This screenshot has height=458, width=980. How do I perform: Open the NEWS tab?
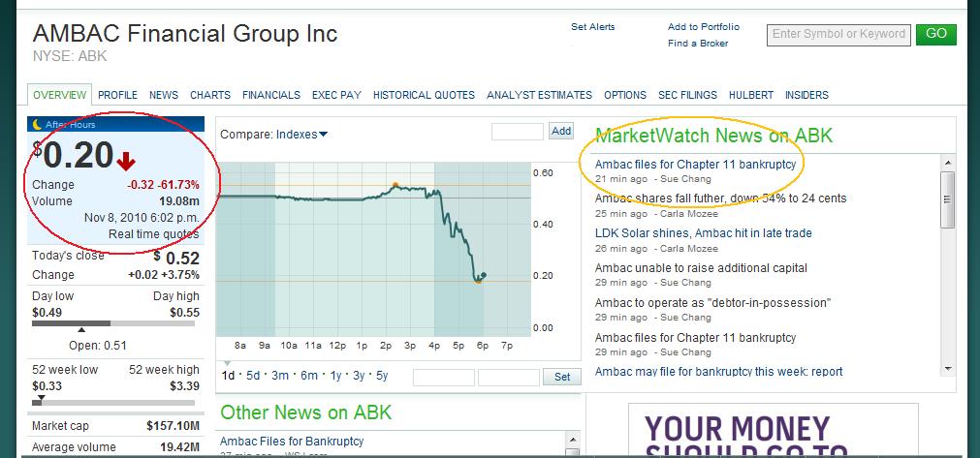[x=164, y=95]
